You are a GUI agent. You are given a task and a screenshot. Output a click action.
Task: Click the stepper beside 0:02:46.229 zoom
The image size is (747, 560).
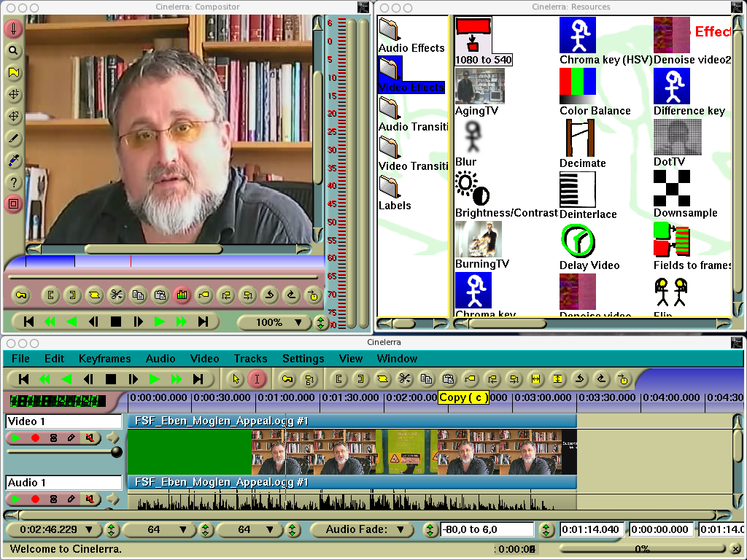(111, 530)
